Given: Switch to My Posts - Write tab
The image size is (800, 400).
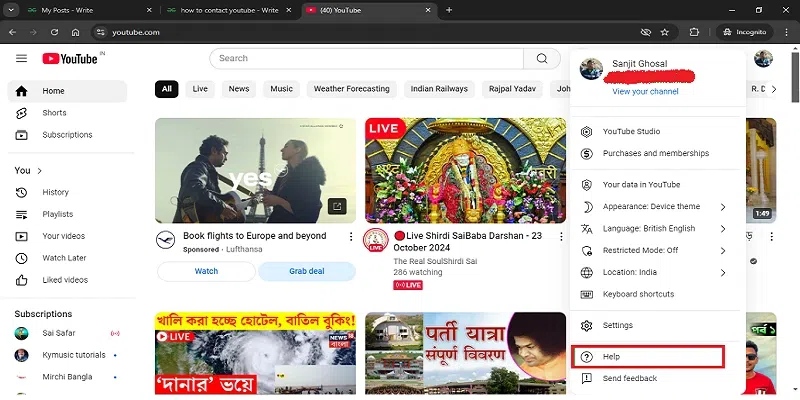Looking at the screenshot, I should (90, 10).
